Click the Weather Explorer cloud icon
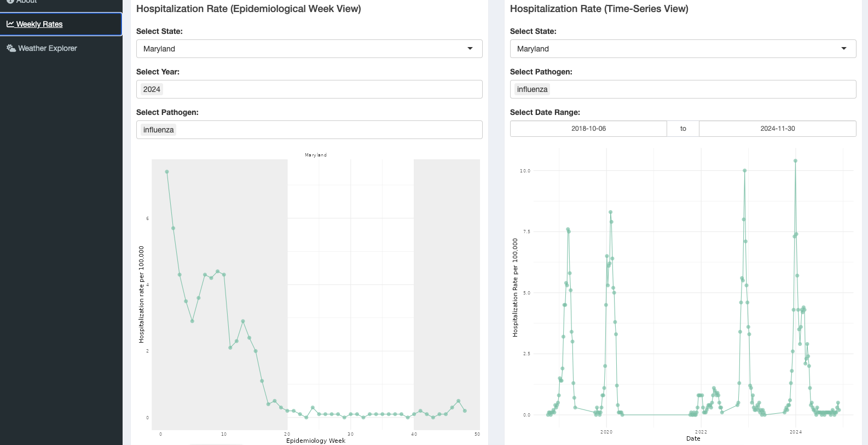This screenshot has height=445, width=868. [x=11, y=48]
